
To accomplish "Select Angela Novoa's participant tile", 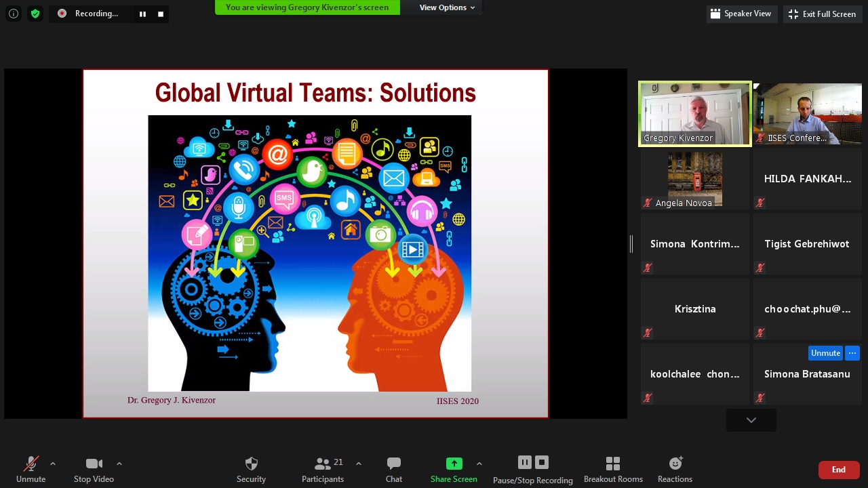I will pos(695,179).
